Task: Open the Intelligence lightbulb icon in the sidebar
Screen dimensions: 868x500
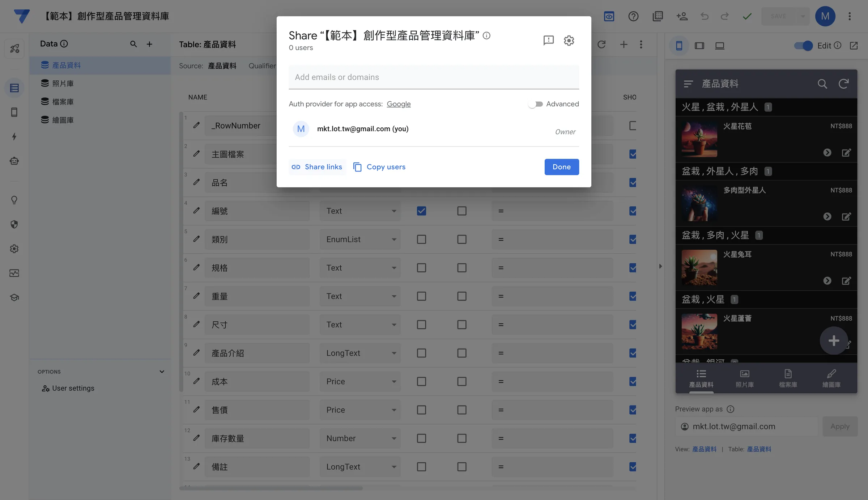Action: point(14,200)
